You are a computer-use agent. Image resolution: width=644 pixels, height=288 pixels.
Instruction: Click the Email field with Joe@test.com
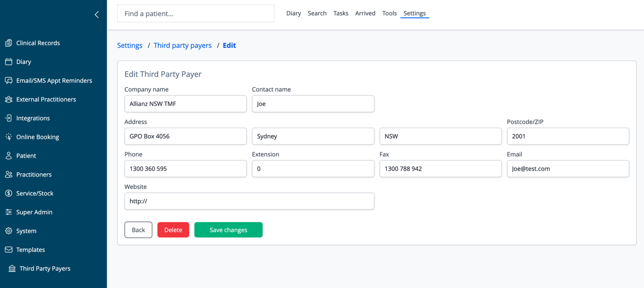point(568,169)
